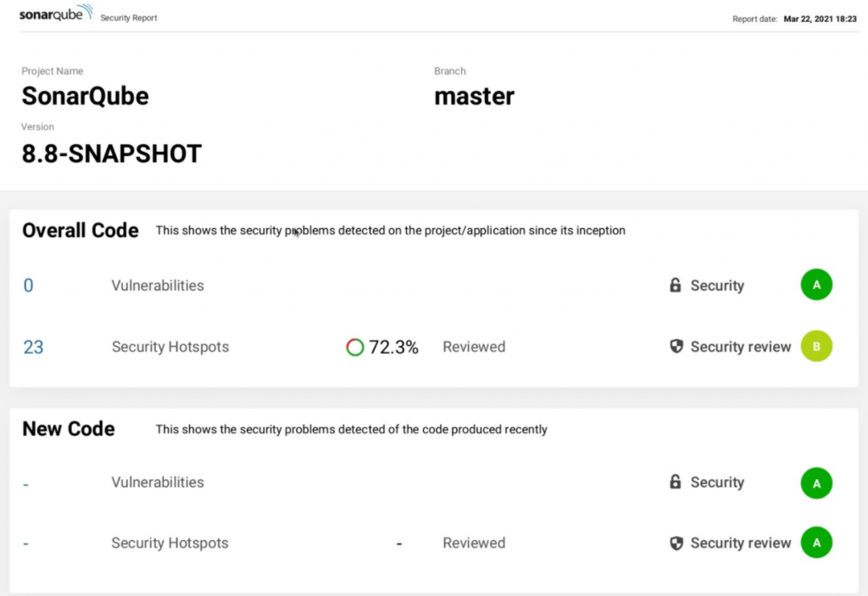Click the 72.3% reviewed percentage value
Viewport: 868px width, 596px height.
[393, 347]
